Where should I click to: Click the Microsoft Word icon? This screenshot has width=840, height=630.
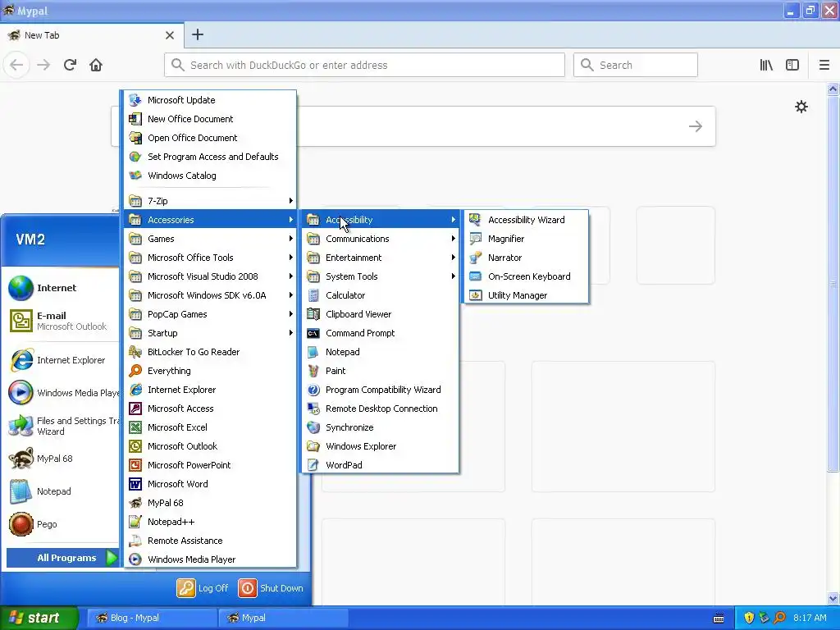point(135,484)
